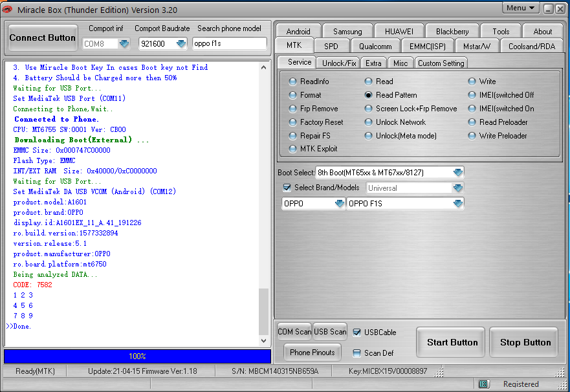Click the Start Button

pos(452,342)
